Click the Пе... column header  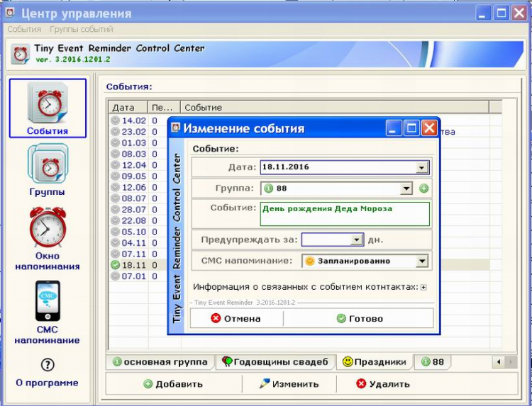pyautogui.click(x=164, y=108)
